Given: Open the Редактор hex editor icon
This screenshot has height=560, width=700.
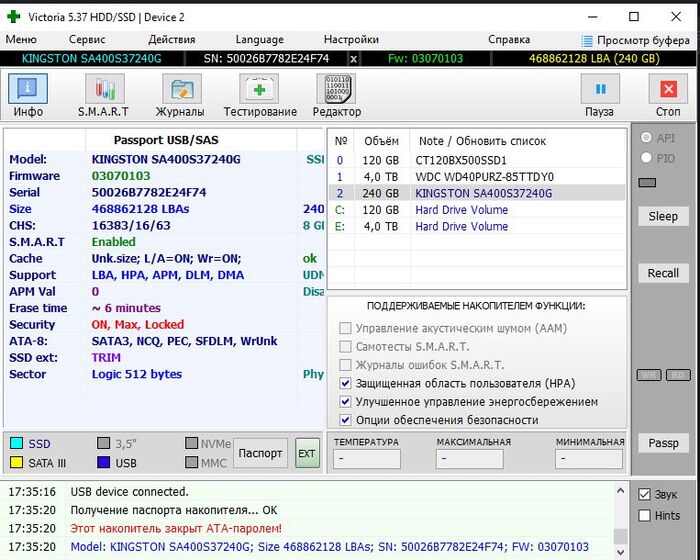Looking at the screenshot, I should pyautogui.click(x=336, y=89).
